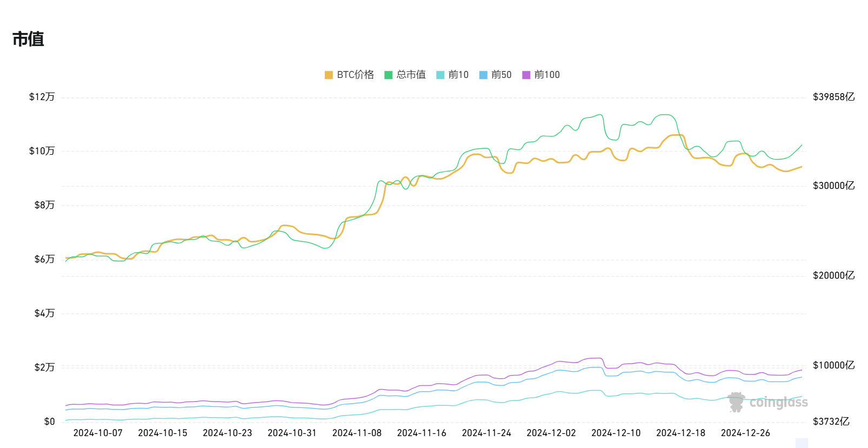This screenshot has height=448, width=868.
Task: Toggle the 前50 legend entry
Action: [x=495, y=75]
